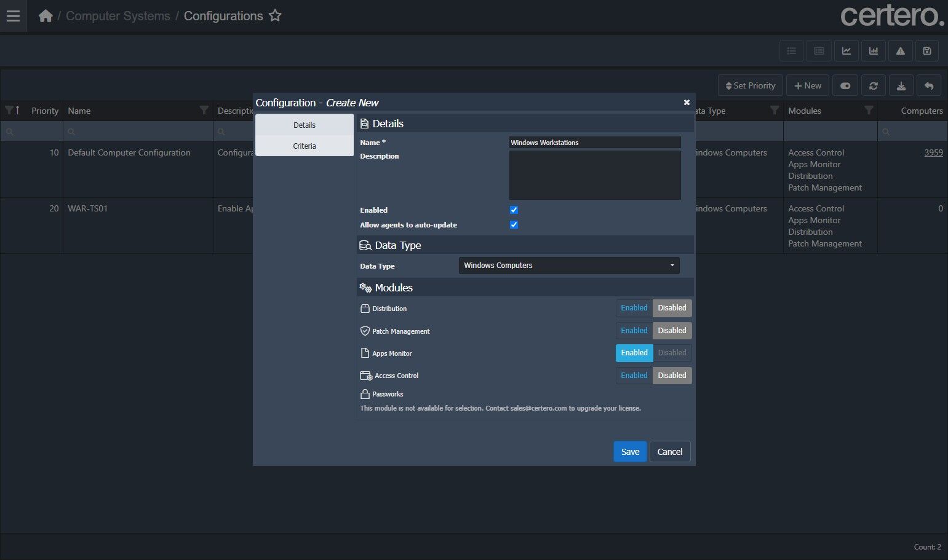Click into the Description text area
This screenshot has width=948, height=560.
(x=595, y=175)
